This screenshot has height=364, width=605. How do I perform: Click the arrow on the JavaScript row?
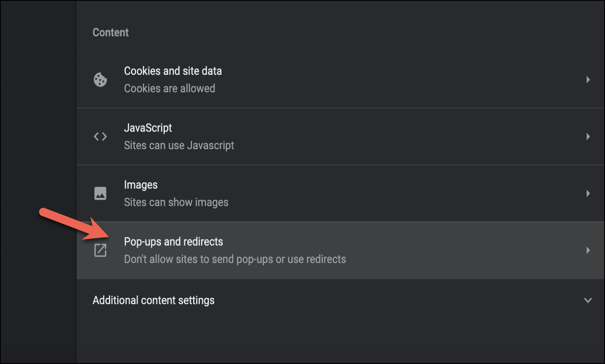click(588, 136)
